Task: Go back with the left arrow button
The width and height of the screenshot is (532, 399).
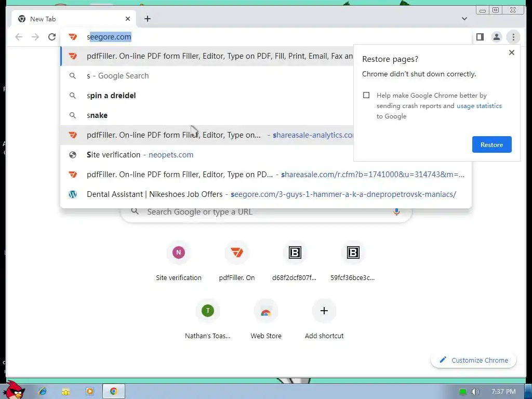Action: click(19, 37)
